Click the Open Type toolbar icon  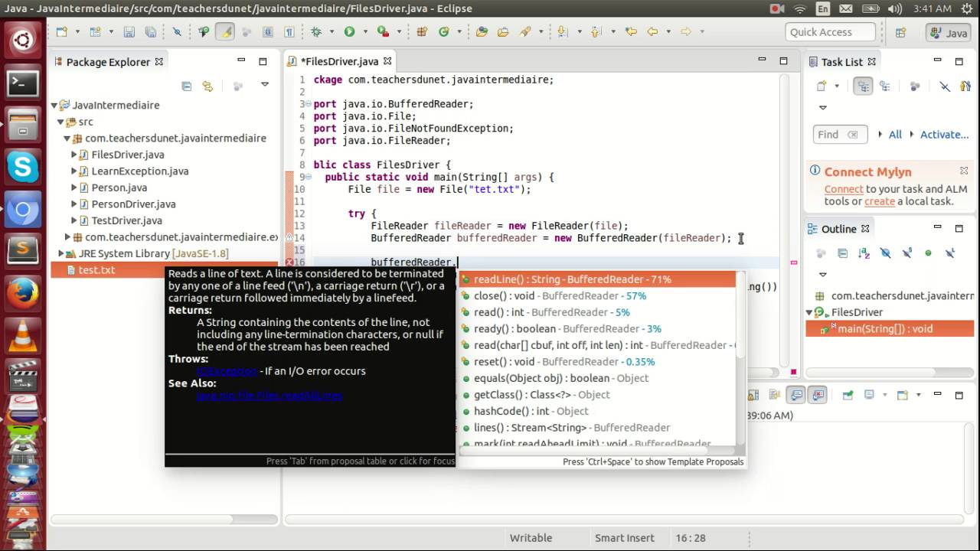click(482, 32)
